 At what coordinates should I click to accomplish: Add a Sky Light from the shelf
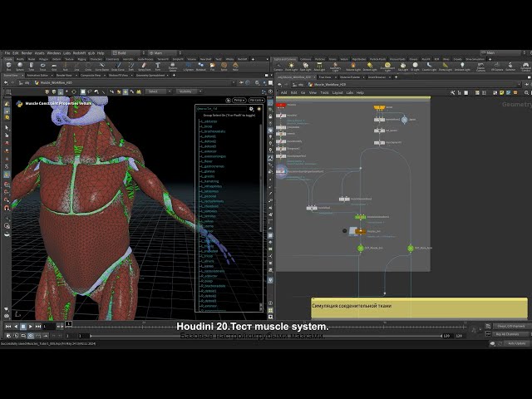[402, 66]
